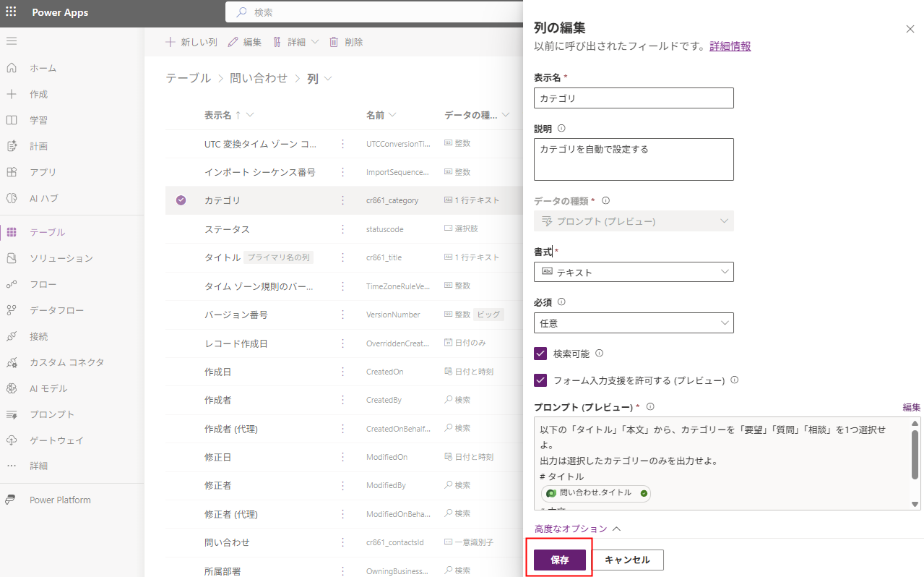Open ソリューション in the left navigation
The height and width of the screenshot is (577, 924).
[x=61, y=258]
